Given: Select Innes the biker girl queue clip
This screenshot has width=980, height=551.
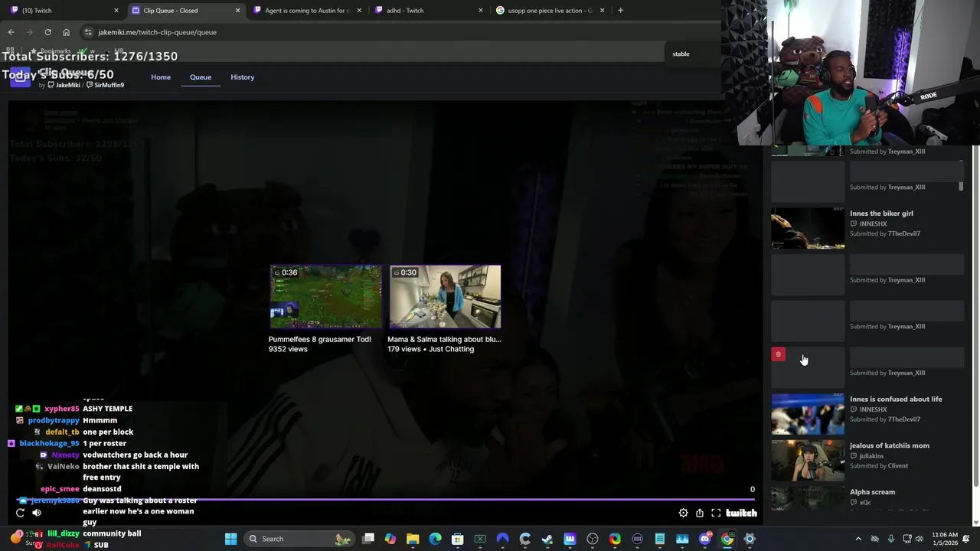Looking at the screenshot, I should pos(867,228).
